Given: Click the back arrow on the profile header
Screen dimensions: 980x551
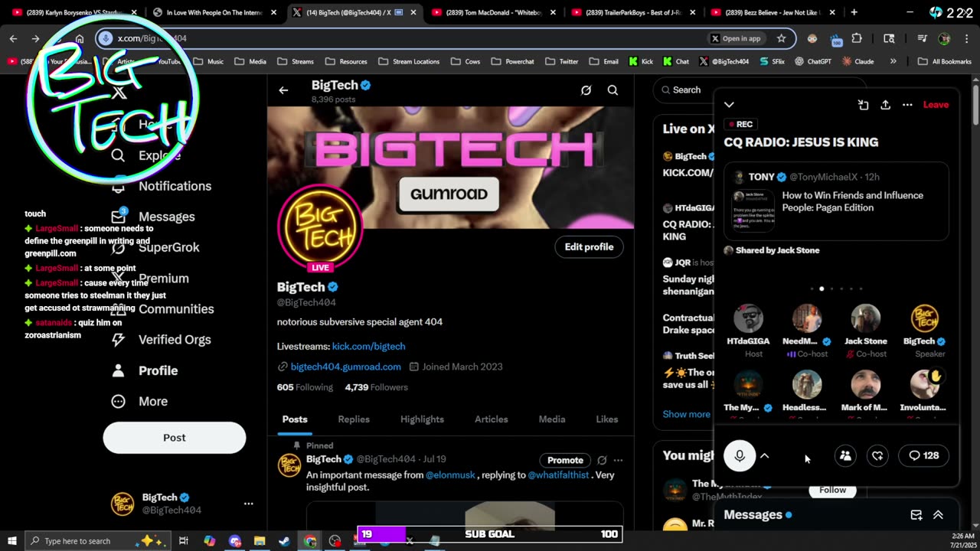Looking at the screenshot, I should 283,90.
